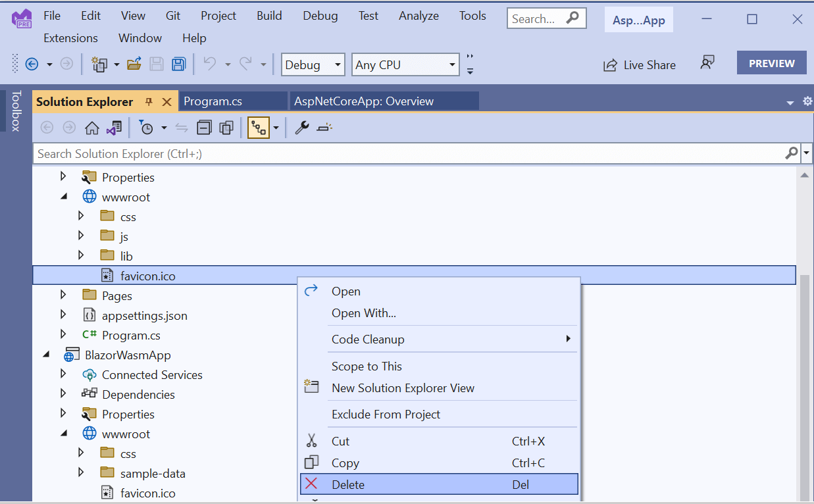Toggle the nested file view button

(x=259, y=128)
